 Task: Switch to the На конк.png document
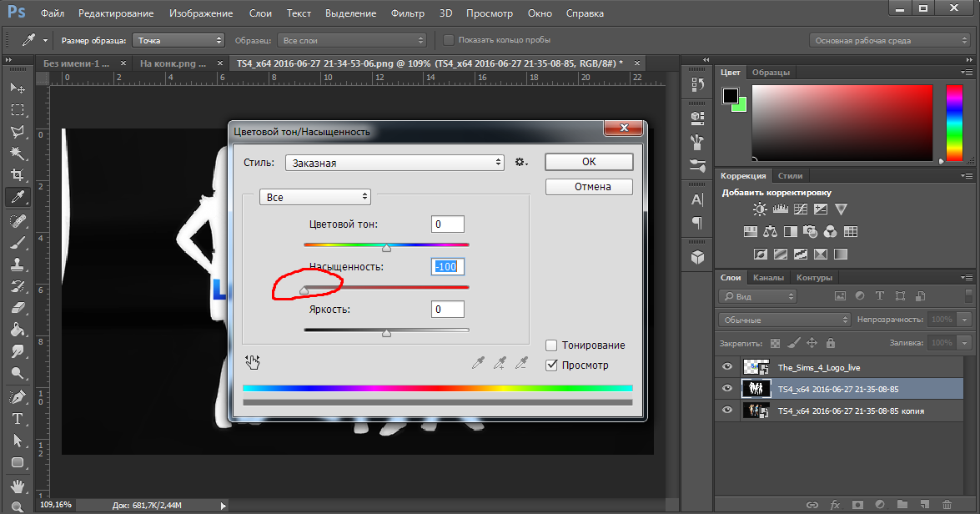pos(173,63)
